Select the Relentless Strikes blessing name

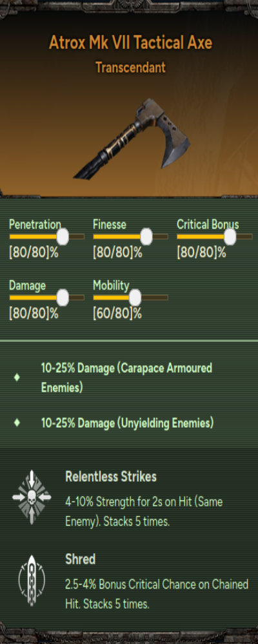(x=111, y=477)
